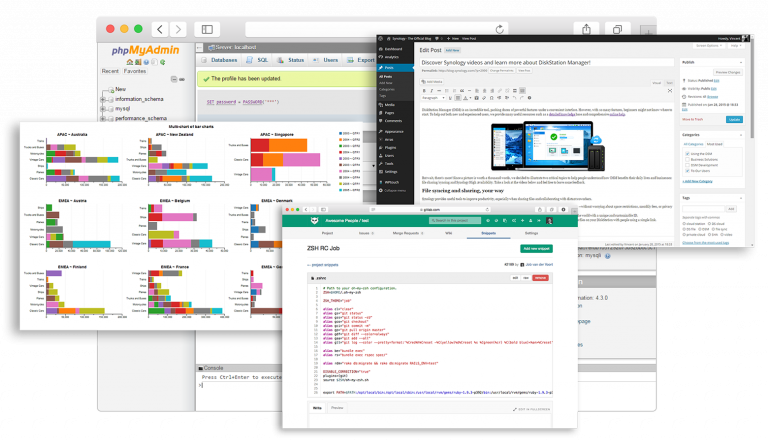Toggle the sidebar in the phpMyAdmin browser window
Image resolution: width=768 pixels, height=446 pixels.
tap(207, 29)
